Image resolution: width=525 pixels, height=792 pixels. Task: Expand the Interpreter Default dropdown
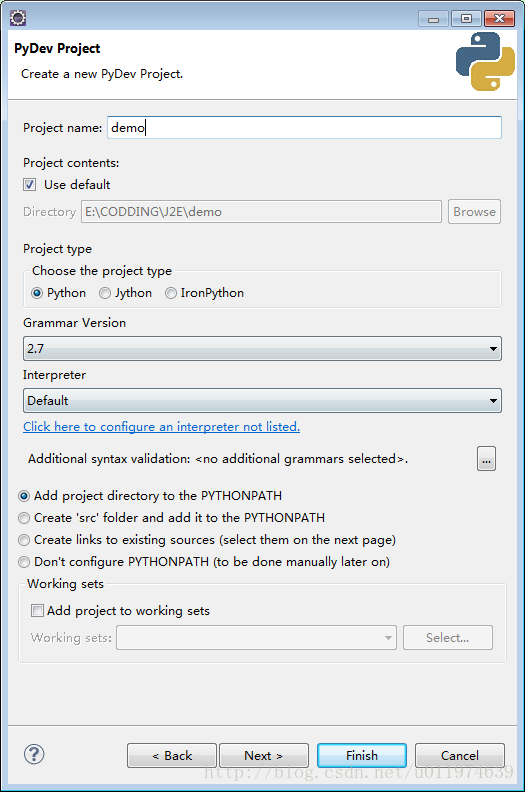click(x=262, y=401)
